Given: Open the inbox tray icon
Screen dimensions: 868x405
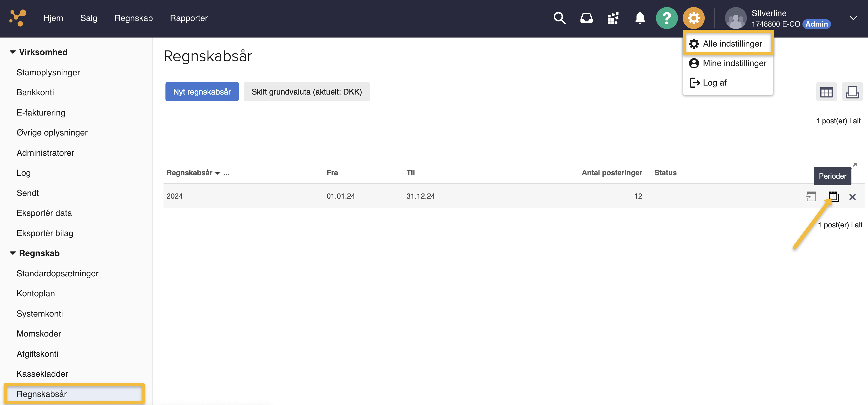Looking at the screenshot, I should [x=586, y=18].
